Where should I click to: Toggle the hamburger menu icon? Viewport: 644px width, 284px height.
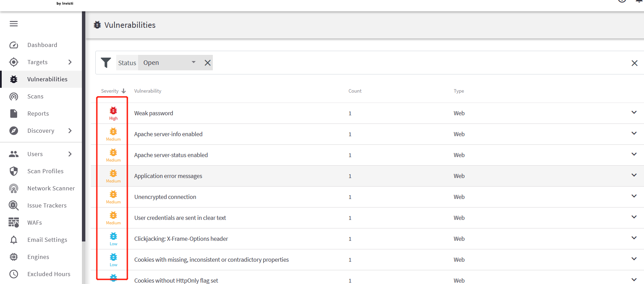tap(14, 24)
